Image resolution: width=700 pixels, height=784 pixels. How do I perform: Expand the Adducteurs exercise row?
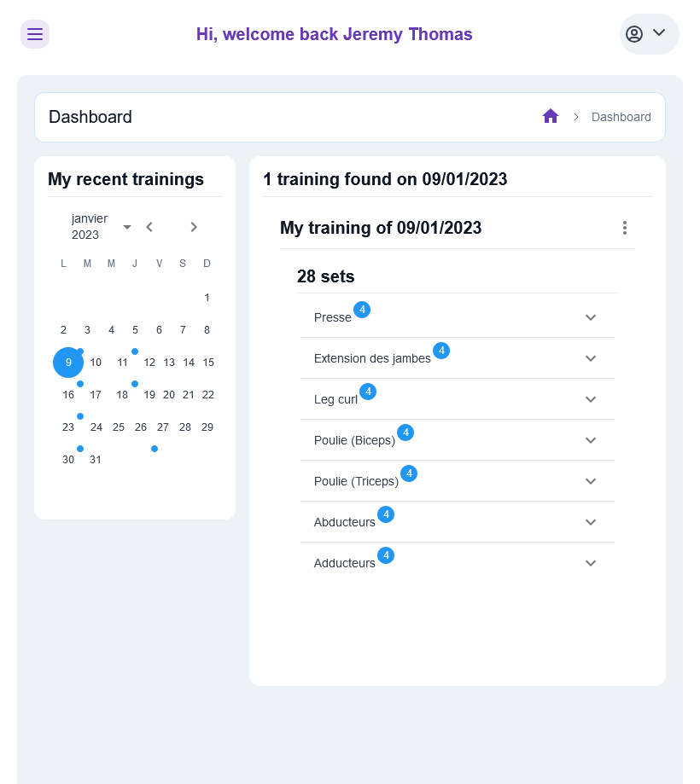pos(590,563)
